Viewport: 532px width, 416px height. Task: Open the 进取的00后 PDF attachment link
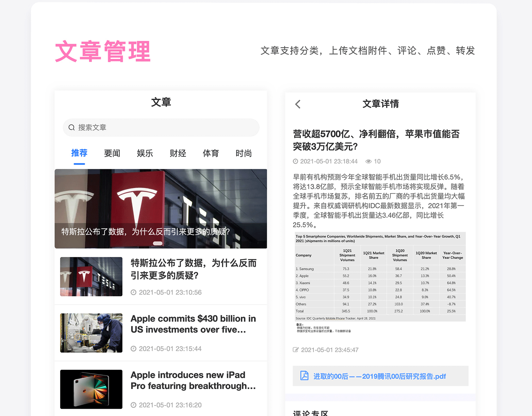(x=379, y=376)
